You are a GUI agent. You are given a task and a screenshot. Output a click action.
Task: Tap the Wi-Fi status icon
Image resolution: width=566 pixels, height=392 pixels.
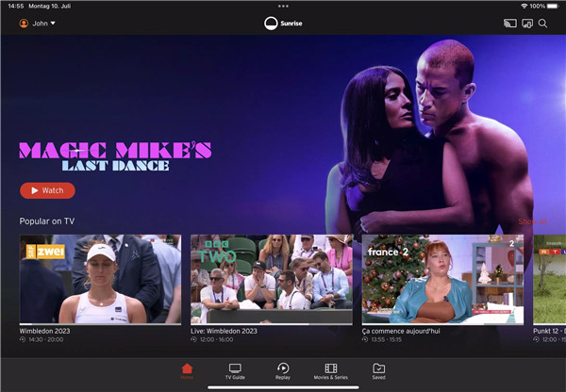click(x=524, y=7)
